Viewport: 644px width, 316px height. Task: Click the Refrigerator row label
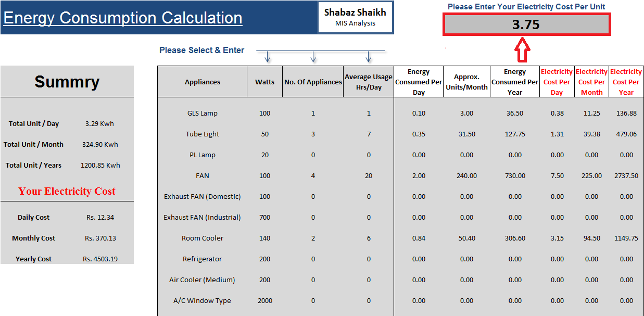click(202, 259)
